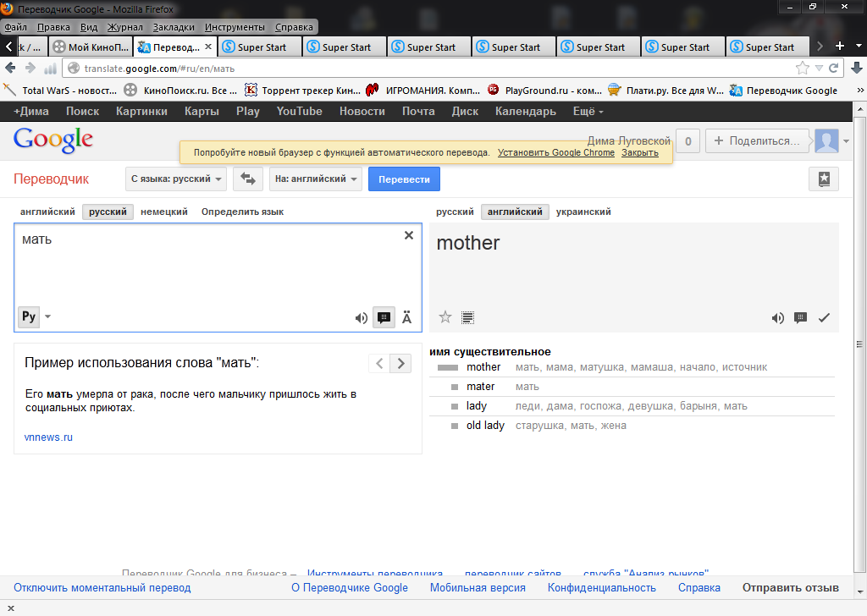Star the translation mother
The width and height of the screenshot is (867, 616).
(x=445, y=317)
